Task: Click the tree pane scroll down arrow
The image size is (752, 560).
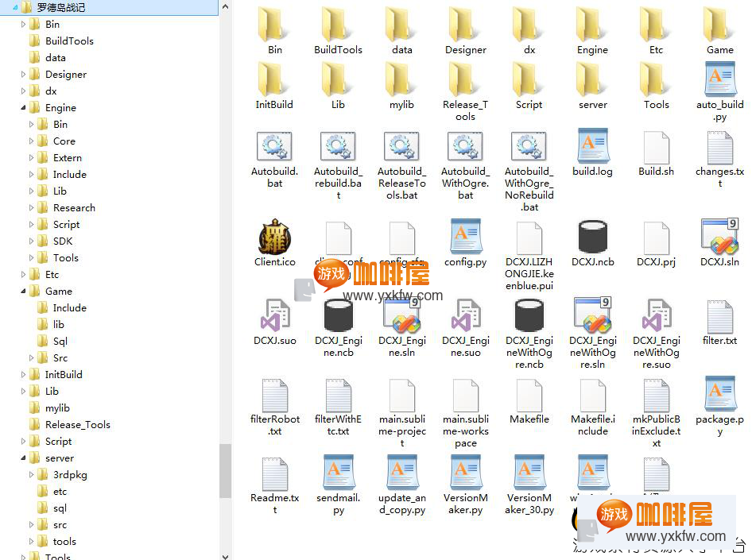Action: click(225, 554)
